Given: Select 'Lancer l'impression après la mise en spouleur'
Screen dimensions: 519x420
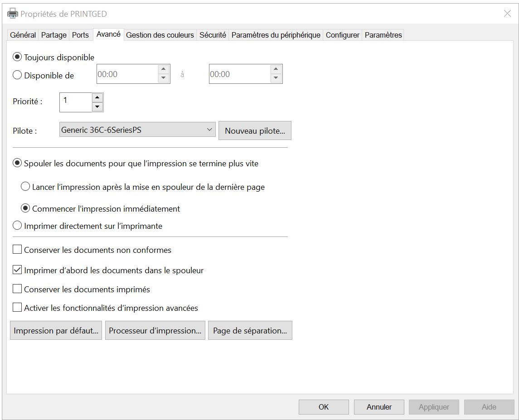Looking at the screenshot, I should click(x=26, y=187).
